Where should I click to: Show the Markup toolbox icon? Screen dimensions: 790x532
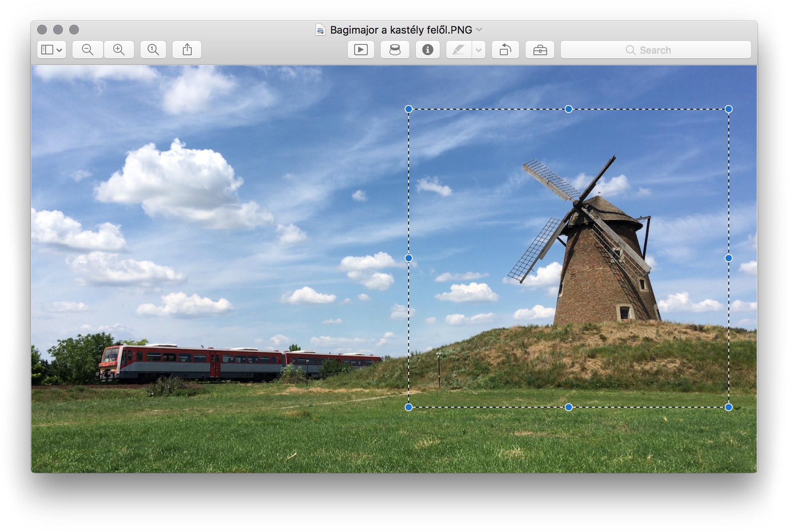point(540,50)
